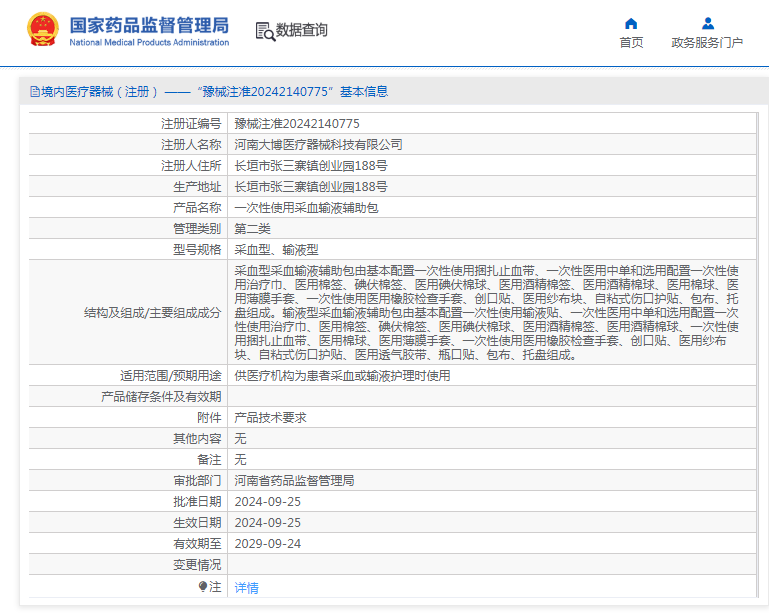
Task: Click the 其他内容 row label
Action: (197, 439)
